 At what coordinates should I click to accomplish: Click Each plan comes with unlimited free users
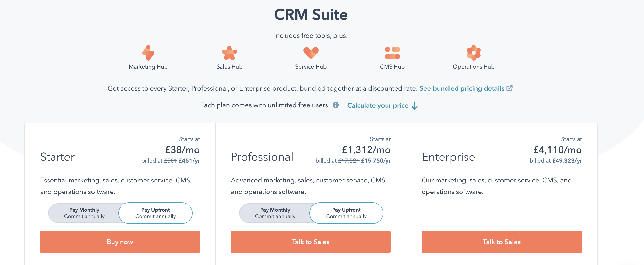264,105
